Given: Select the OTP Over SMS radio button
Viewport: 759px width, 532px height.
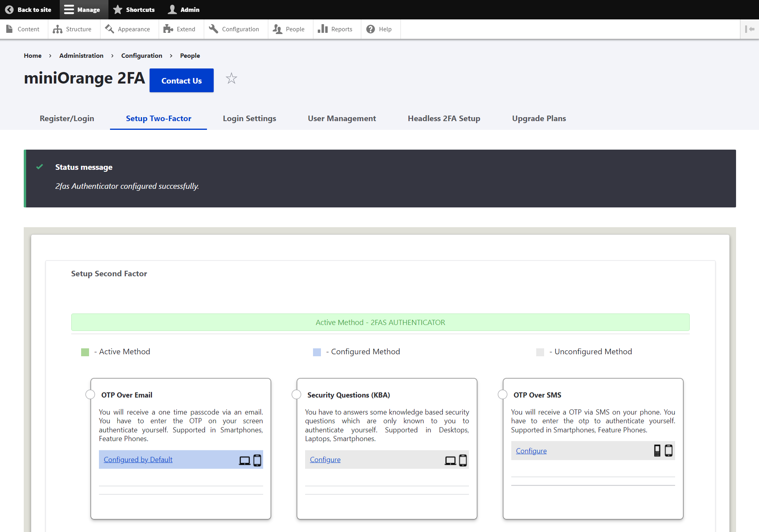Looking at the screenshot, I should pyautogui.click(x=502, y=394).
